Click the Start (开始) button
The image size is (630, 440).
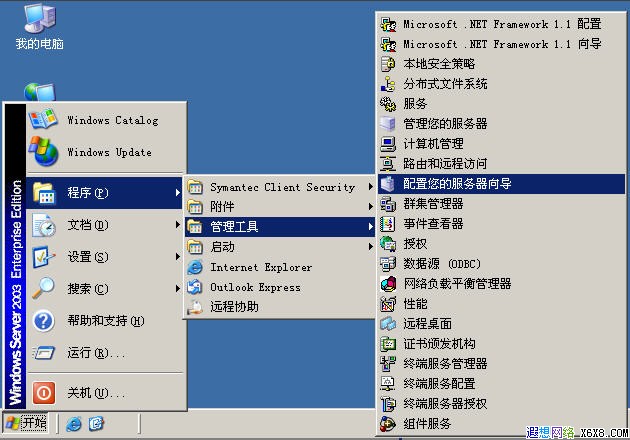coord(26,423)
